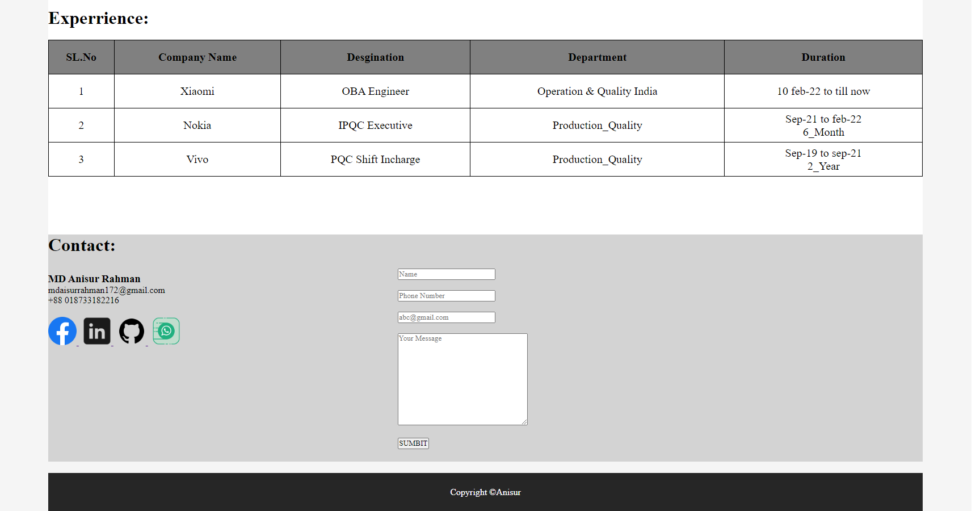Click the Sep-19 to sep-21 duration cell

coord(823,160)
